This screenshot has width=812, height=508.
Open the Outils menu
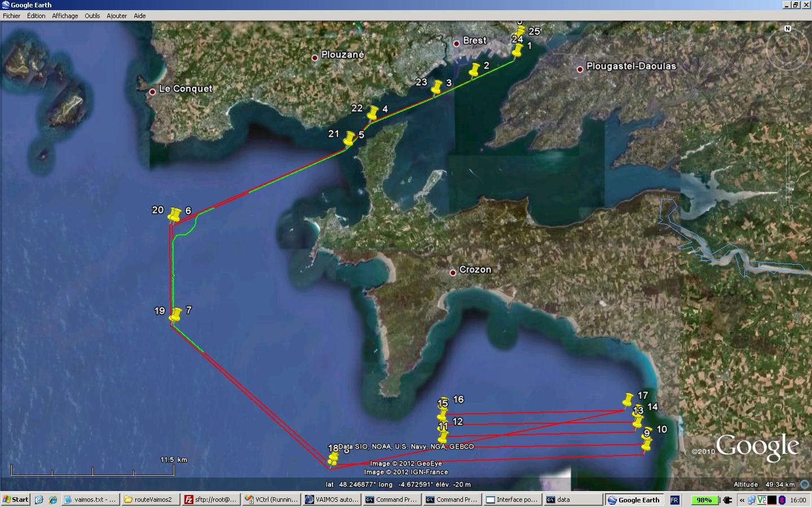[x=92, y=16]
